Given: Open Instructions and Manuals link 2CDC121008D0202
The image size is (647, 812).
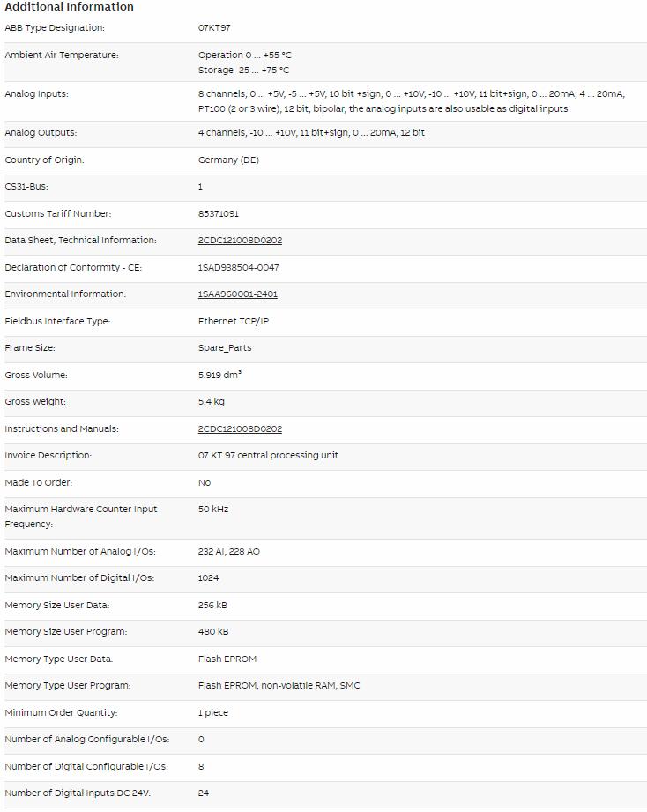Looking at the screenshot, I should (240, 428).
